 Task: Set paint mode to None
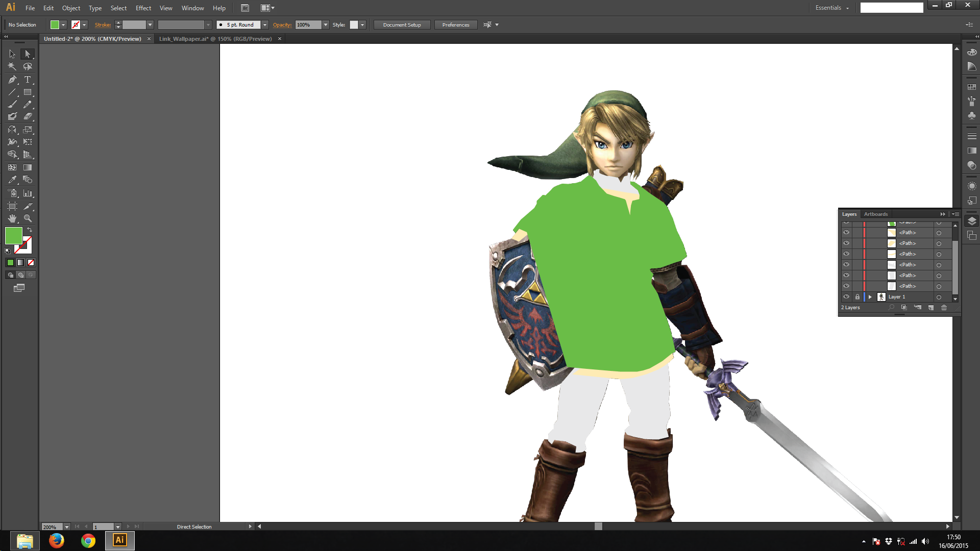pyautogui.click(x=31, y=263)
